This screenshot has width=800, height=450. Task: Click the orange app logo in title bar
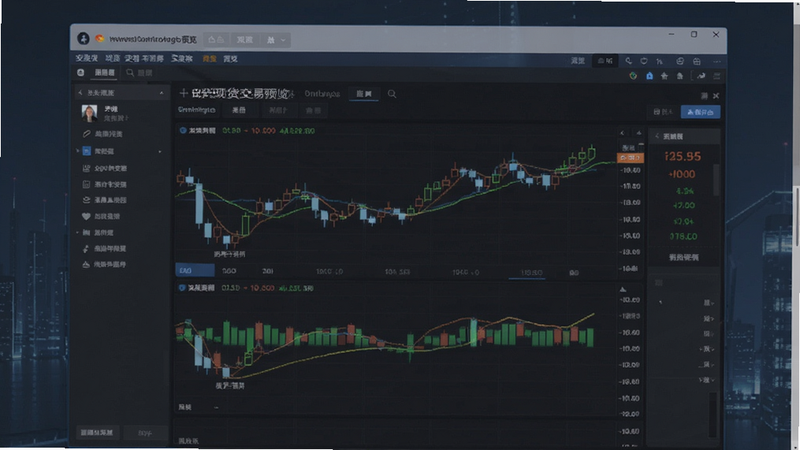point(99,39)
